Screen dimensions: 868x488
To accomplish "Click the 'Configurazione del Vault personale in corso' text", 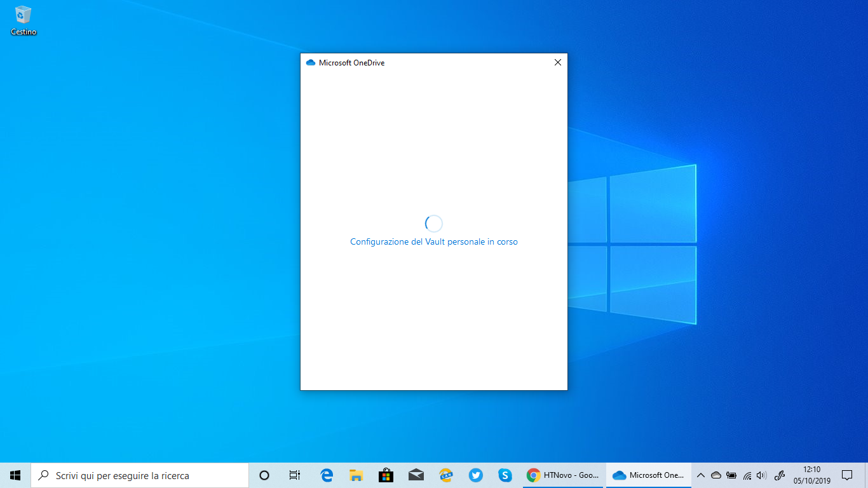I will tap(434, 241).
